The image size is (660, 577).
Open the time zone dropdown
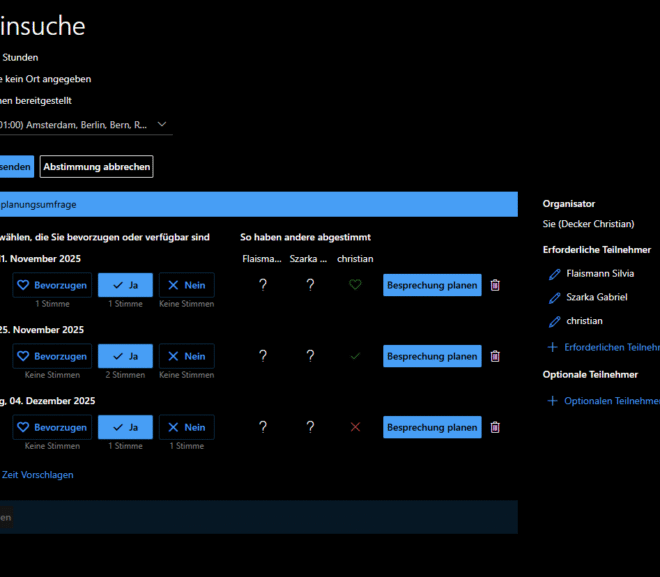(x=163, y=124)
